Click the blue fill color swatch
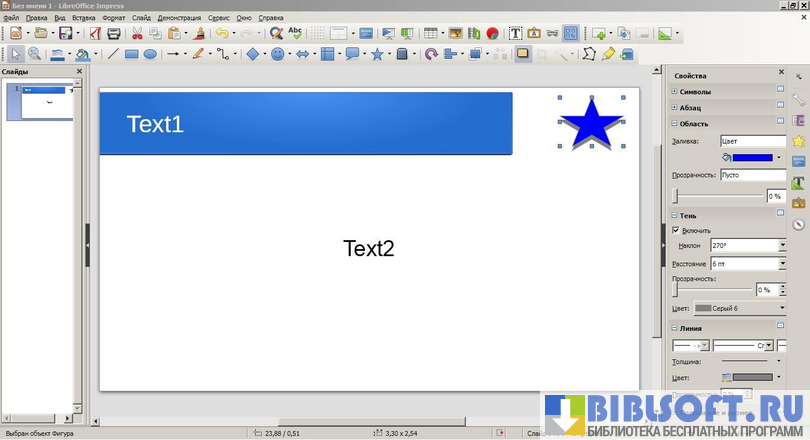810x440 pixels. (x=752, y=157)
